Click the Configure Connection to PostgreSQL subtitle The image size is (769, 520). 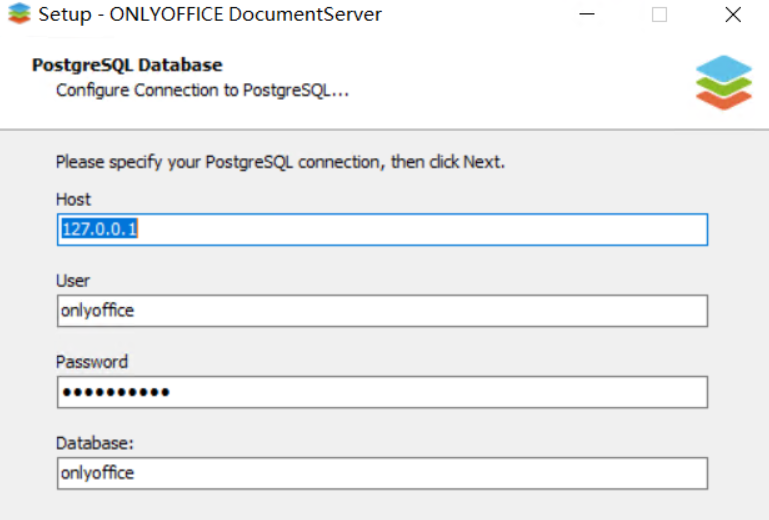coord(202,90)
